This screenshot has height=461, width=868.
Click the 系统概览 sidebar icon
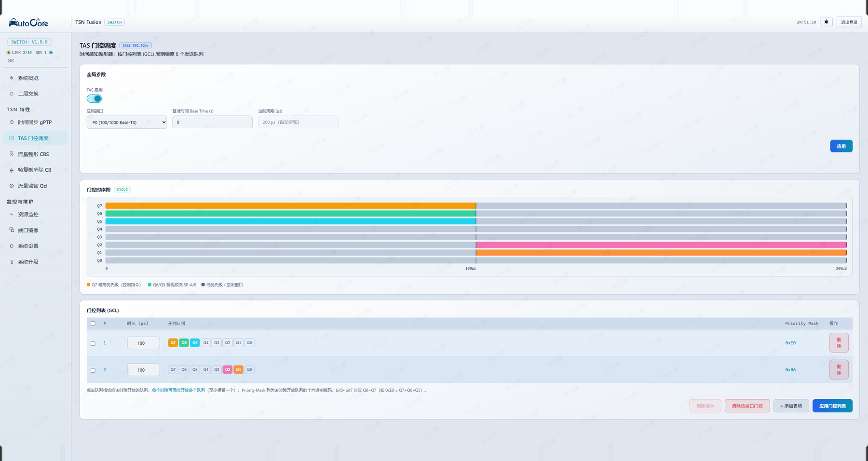12,78
